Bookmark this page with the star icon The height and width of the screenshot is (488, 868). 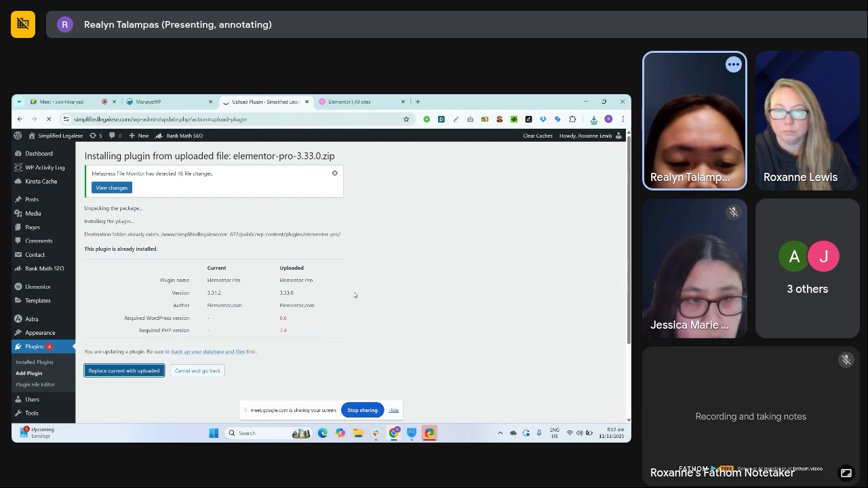[406, 119]
